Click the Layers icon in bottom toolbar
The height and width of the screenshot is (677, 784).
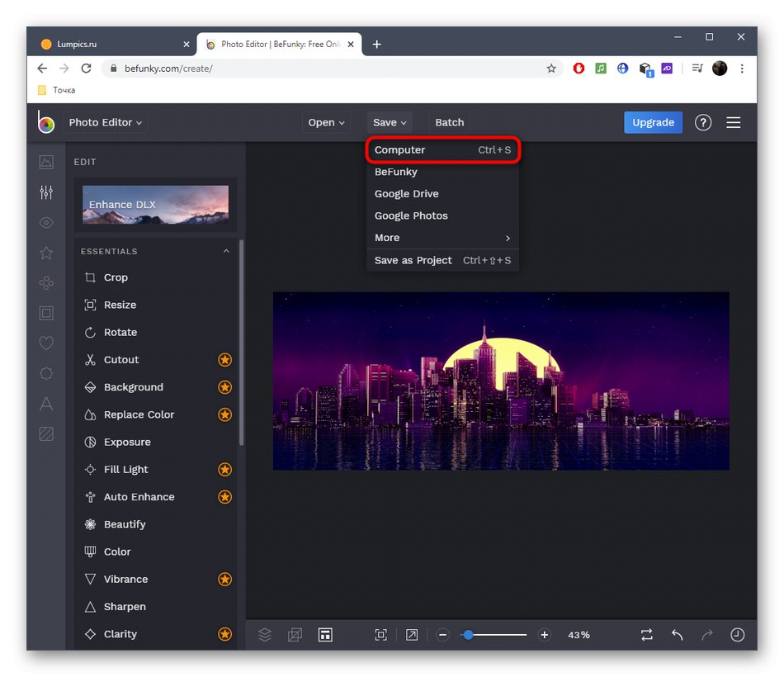click(x=265, y=635)
